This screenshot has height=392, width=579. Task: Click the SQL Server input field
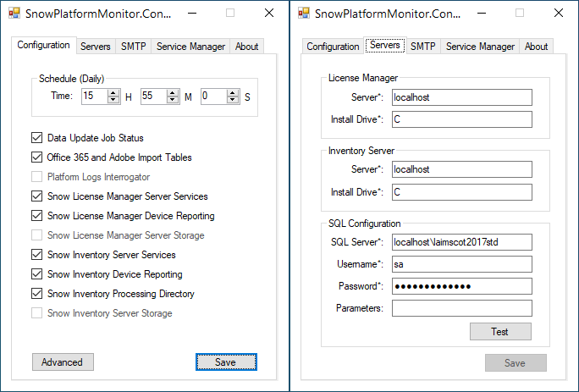tap(461, 243)
